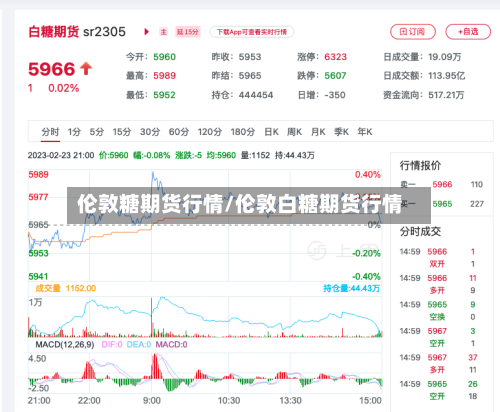Switch to the 15分 chart tab
500x412 pixels.
[x=122, y=132]
